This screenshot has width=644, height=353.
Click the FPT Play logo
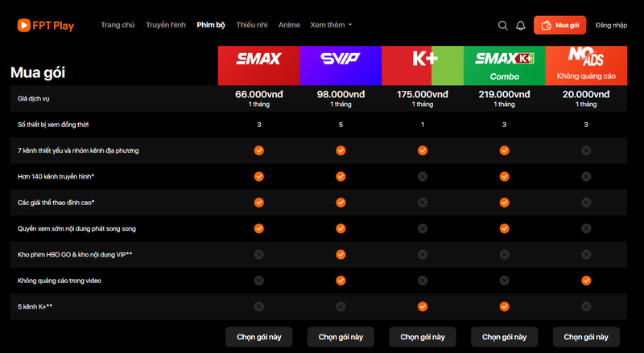click(x=46, y=26)
